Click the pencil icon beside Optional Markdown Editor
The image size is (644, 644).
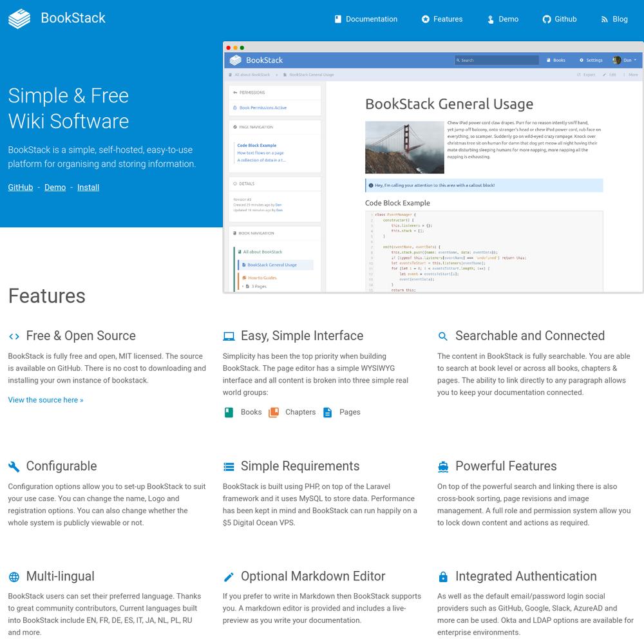(229, 576)
